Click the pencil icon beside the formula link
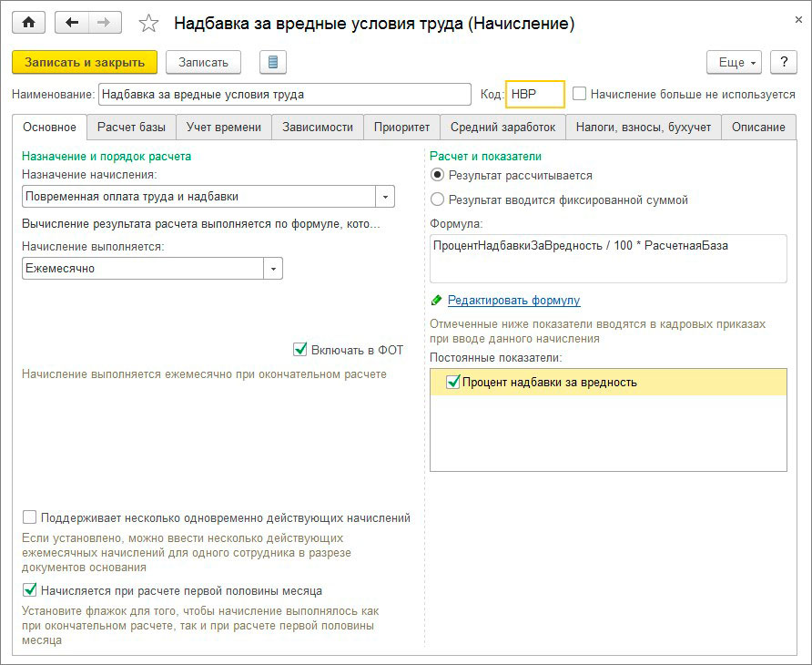Image resolution: width=812 pixels, height=665 pixels. [x=437, y=300]
